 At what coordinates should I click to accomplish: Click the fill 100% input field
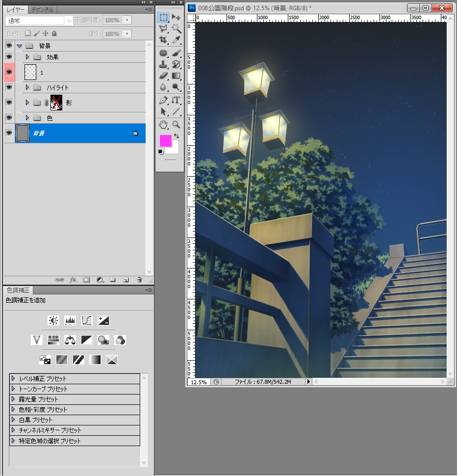pyautogui.click(x=112, y=34)
